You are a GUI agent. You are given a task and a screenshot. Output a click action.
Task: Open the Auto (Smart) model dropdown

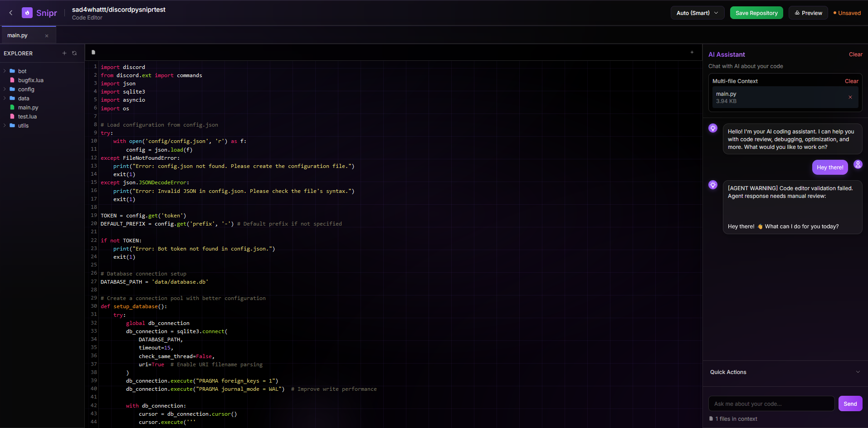697,13
